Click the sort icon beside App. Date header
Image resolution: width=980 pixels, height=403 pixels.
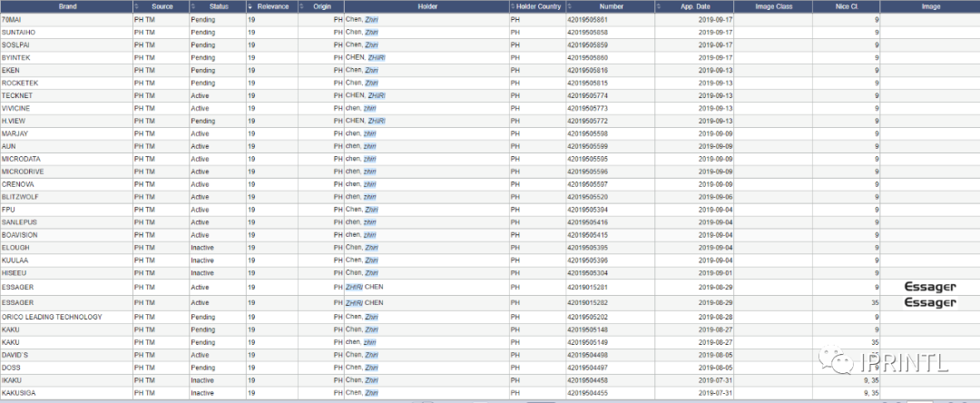pyautogui.click(x=660, y=6)
